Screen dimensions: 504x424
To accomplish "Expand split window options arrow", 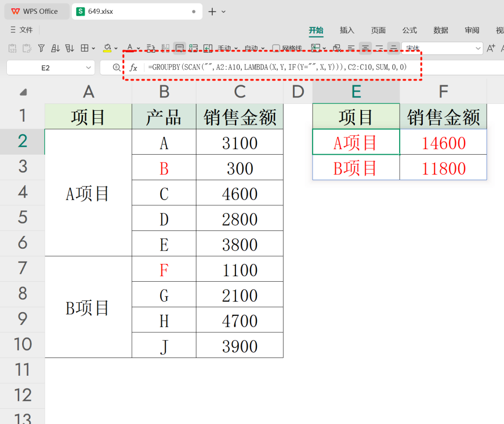I will pyautogui.click(x=324, y=49).
